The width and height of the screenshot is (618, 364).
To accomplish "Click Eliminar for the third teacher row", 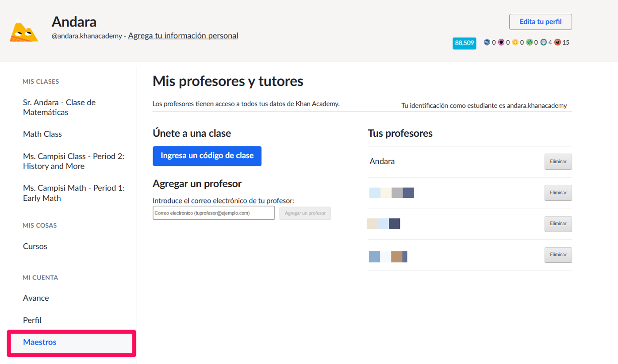I will tap(558, 224).
